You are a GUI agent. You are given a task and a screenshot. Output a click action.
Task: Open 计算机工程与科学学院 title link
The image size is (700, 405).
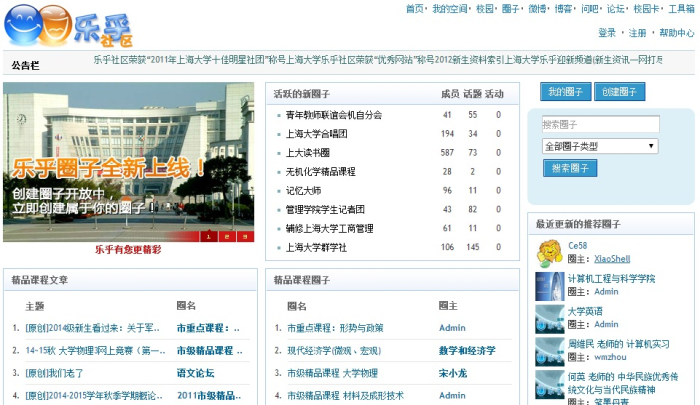(x=611, y=279)
